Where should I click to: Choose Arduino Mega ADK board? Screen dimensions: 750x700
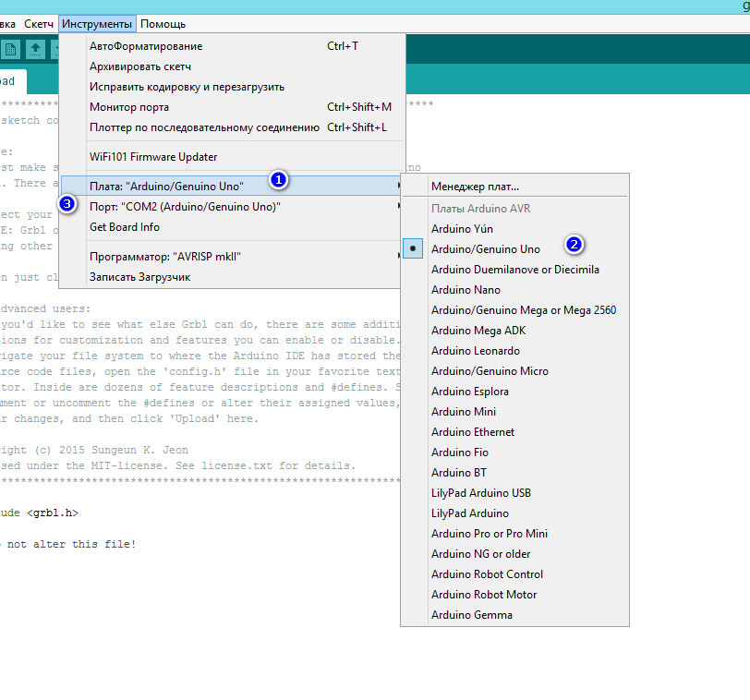click(x=514, y=331)
